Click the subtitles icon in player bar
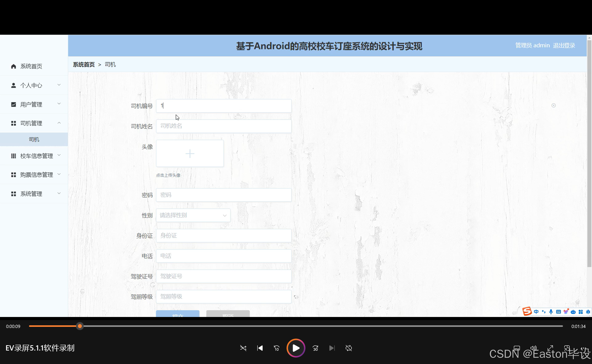592x364 pixels. click(x=517, y=348)
